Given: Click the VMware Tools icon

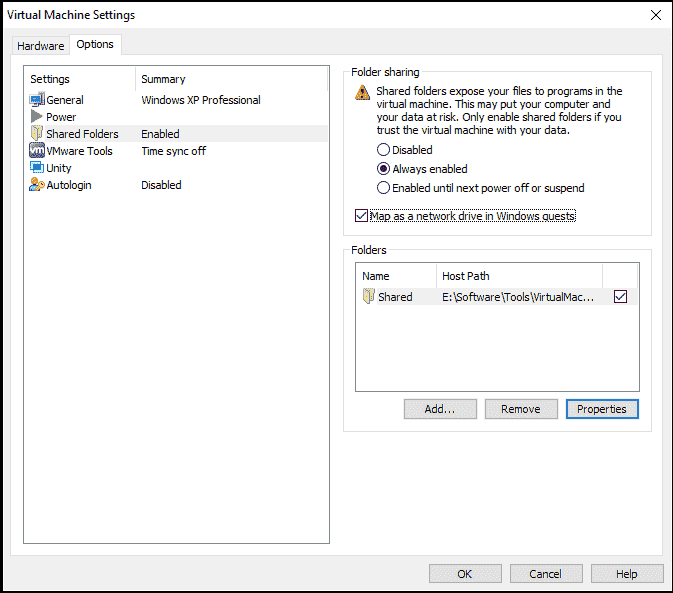Looking at the screenshot, I should point(37,151).
